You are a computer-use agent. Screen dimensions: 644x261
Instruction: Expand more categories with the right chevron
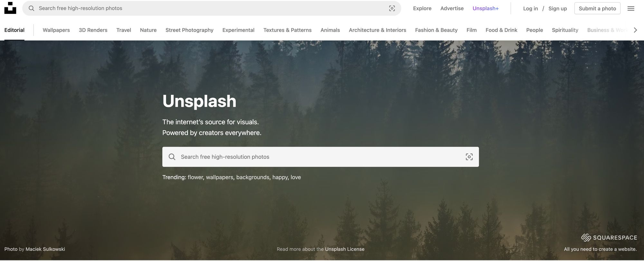click(x=635, y=30)
